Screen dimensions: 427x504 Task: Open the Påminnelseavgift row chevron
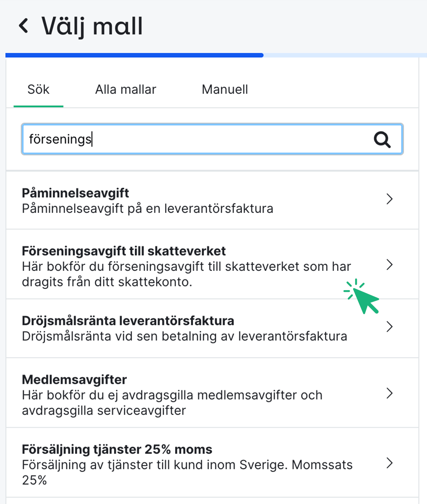(x=390, y=199)
